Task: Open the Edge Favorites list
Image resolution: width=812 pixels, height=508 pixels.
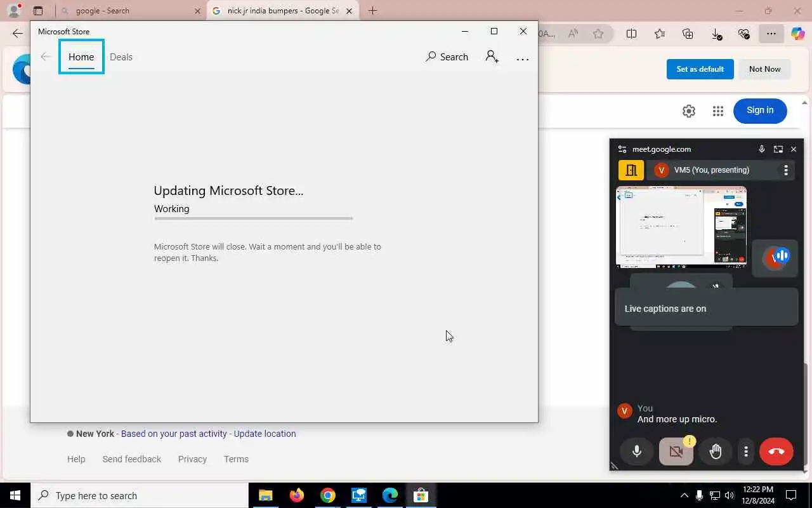Action: [660, 34]
